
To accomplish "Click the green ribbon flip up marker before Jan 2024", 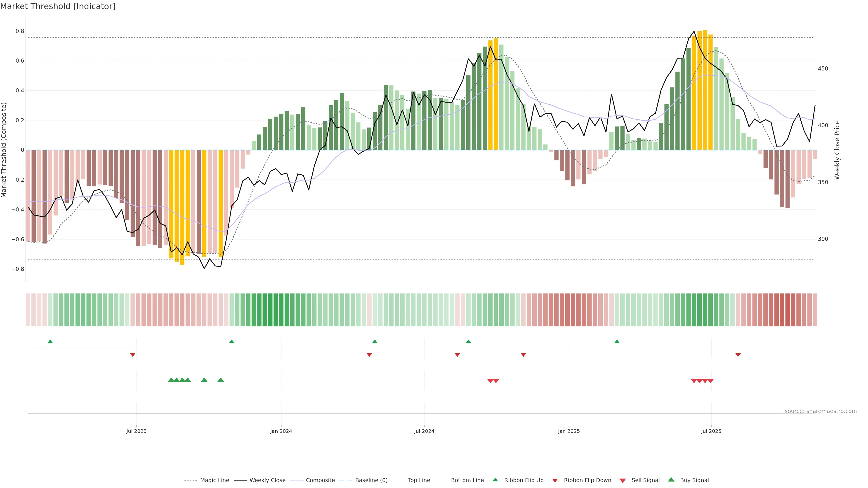I will pos(231,342).
